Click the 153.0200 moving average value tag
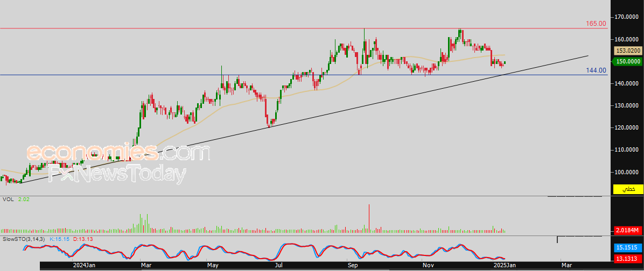The width and height of the screenshot is (644, 271). click(628, 51)
